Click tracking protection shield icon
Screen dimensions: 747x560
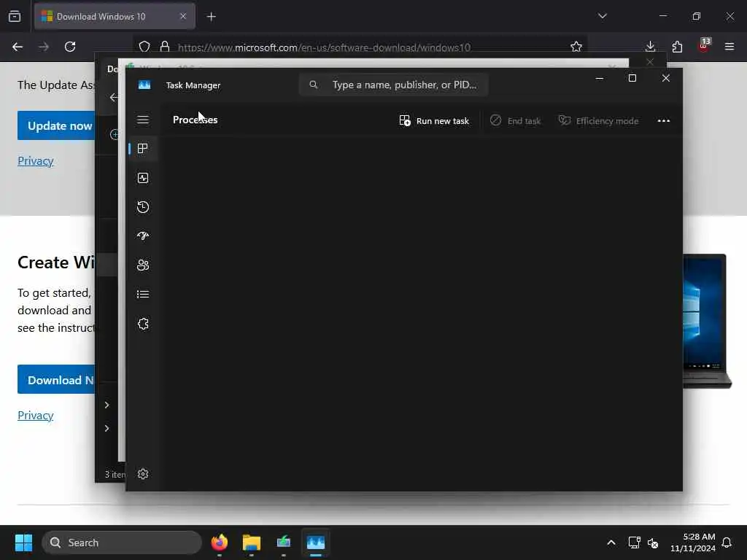point(144,47)
